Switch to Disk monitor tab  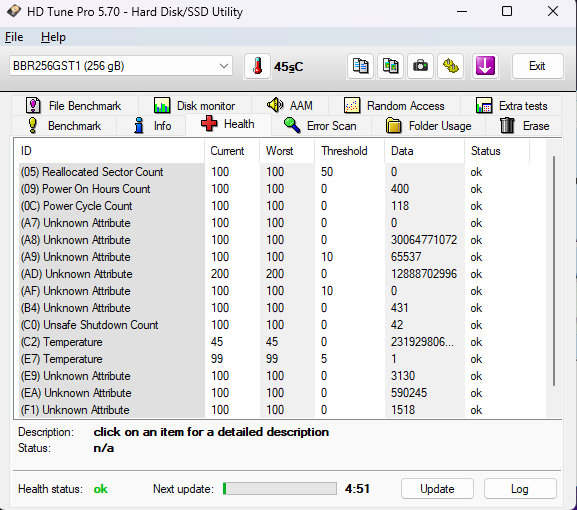[x=195, y=106]
